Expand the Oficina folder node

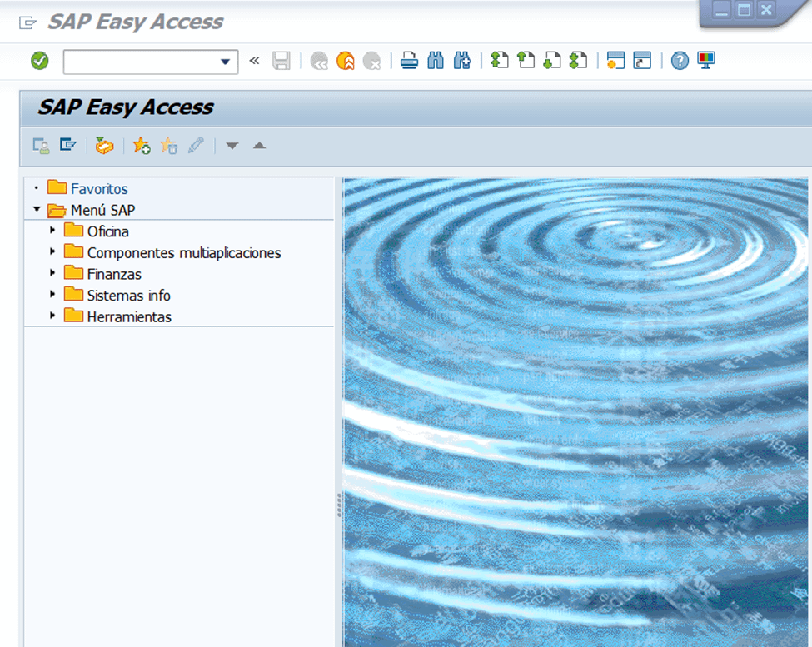tap(52, 230)
